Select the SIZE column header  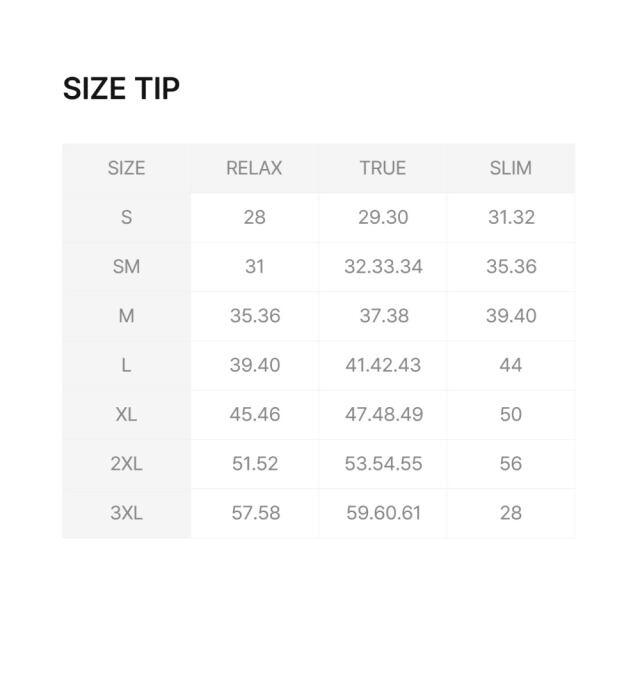point(126,168)
